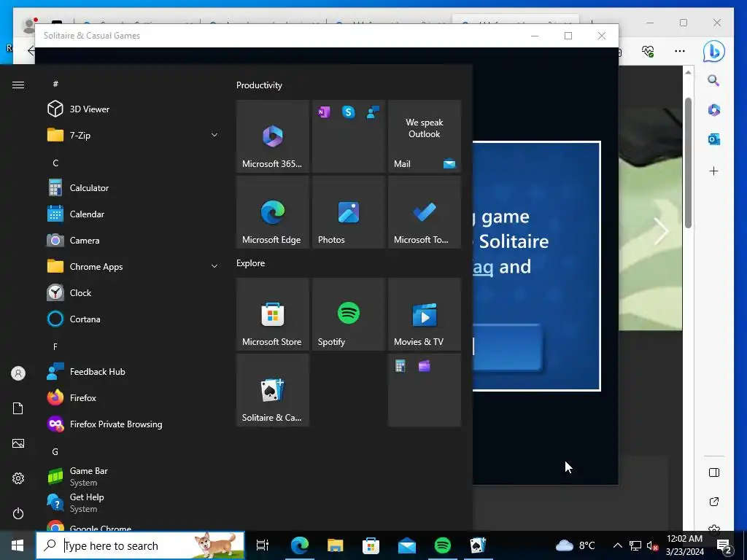Open the Skype icon in the tile folder
Viewport: 747px width, 560px height.
click(x=349, y=112)
